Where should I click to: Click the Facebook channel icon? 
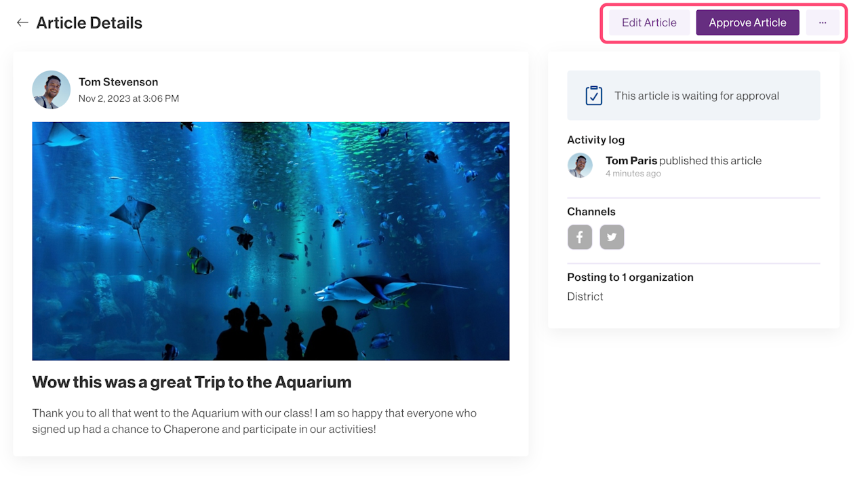pos(580,237)
